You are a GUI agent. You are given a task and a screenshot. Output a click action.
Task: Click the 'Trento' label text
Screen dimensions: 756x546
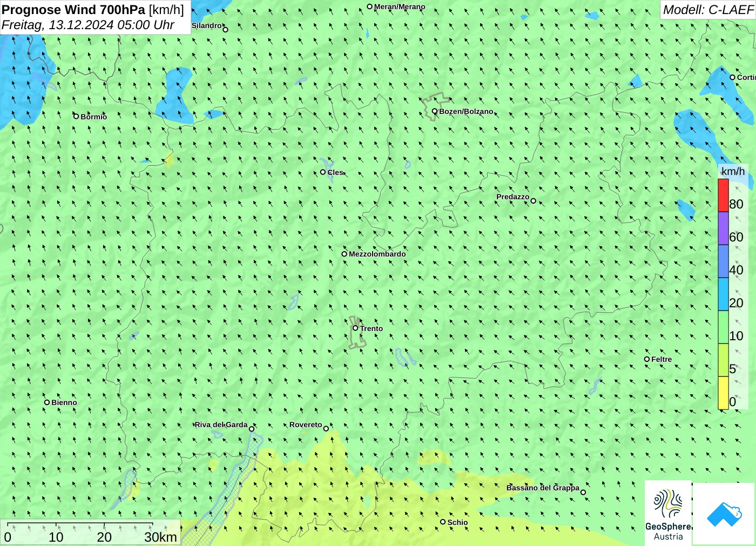372,328
